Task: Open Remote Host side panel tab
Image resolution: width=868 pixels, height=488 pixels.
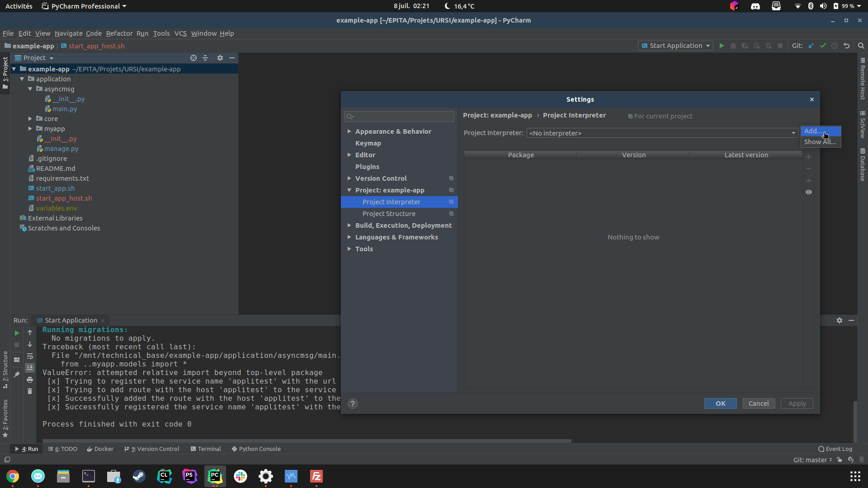Action: point(863,79)
